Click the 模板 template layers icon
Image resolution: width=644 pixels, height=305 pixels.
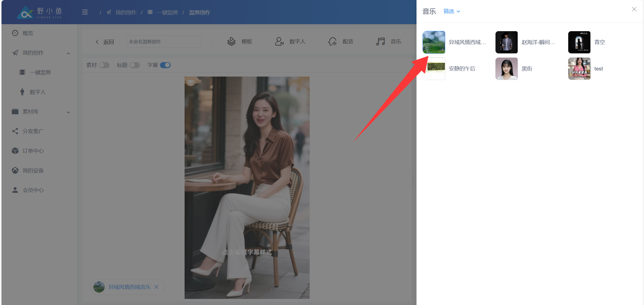click(x=231, y=42)
